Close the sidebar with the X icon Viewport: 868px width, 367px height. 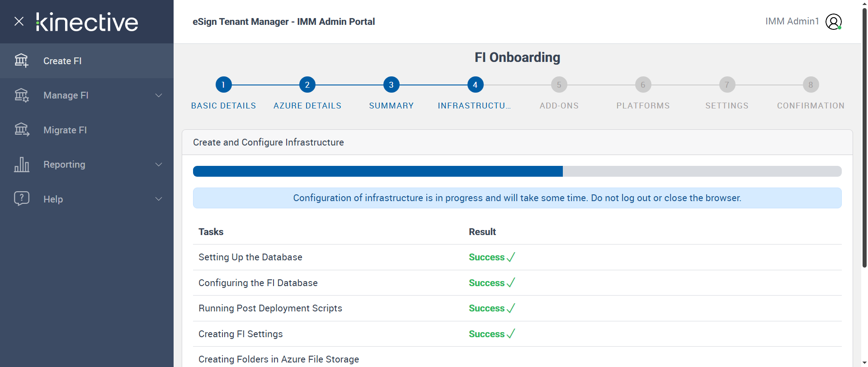tap(19, 21)
